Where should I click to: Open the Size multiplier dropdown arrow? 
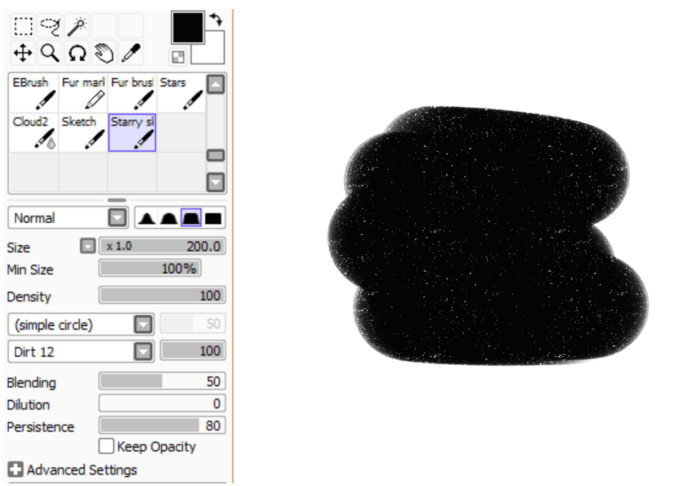coord(88,246)
